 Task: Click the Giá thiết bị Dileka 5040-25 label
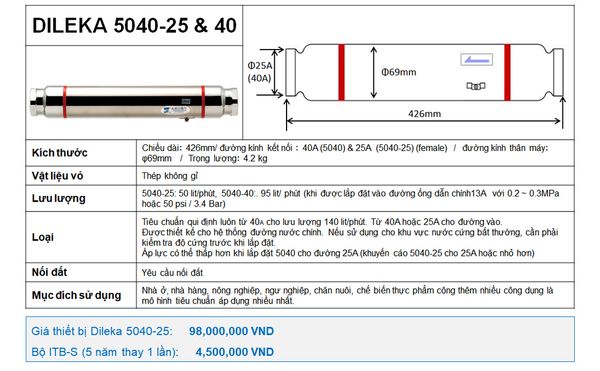click(x=102, y=331)
